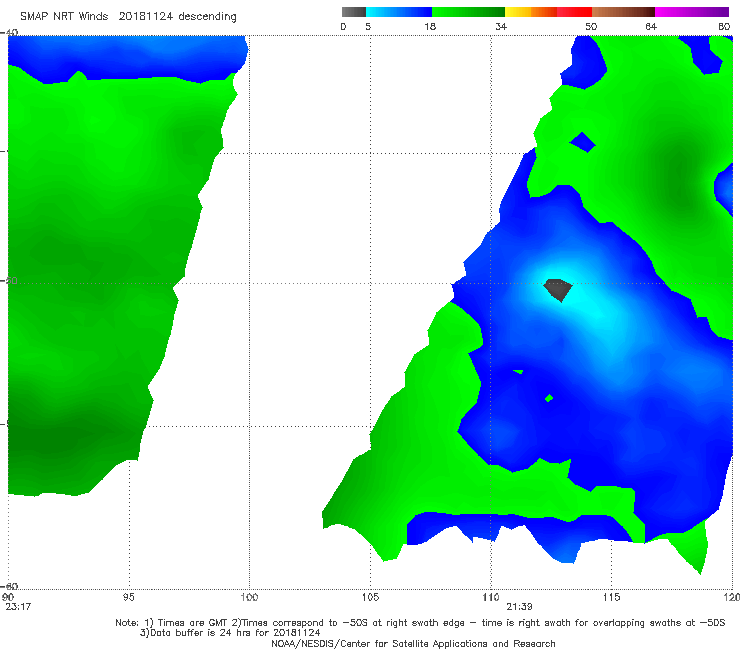Click the note line beginning 'Note: 1) Times are GMT'
740x650 pixels.
tap(420, 623)
